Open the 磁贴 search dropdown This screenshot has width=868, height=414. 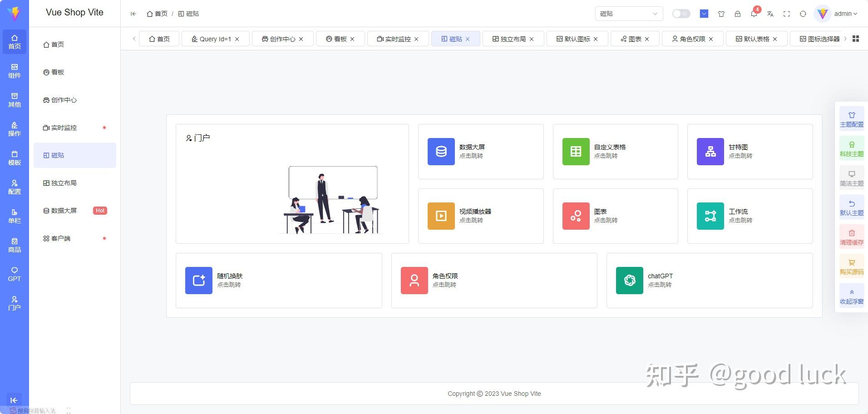[x=629, y=14]
